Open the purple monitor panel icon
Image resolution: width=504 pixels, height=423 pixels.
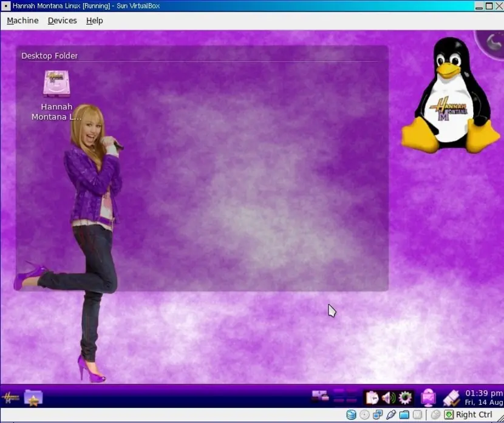tap(429, 398)
